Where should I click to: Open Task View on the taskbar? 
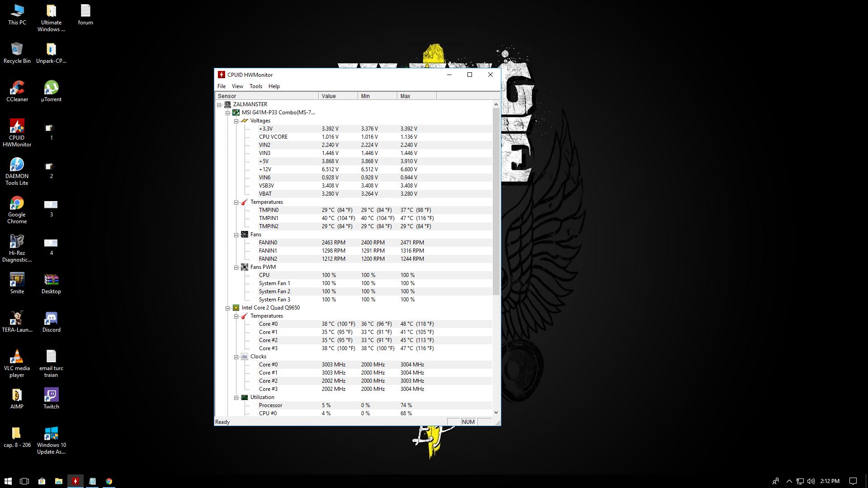click(24, 481)
